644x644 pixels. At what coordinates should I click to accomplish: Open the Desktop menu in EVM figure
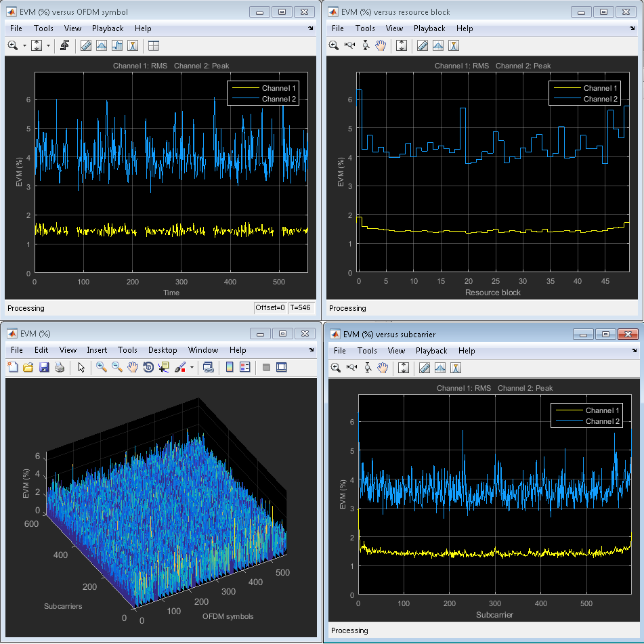pyautogui.click(x=163, y=350)
